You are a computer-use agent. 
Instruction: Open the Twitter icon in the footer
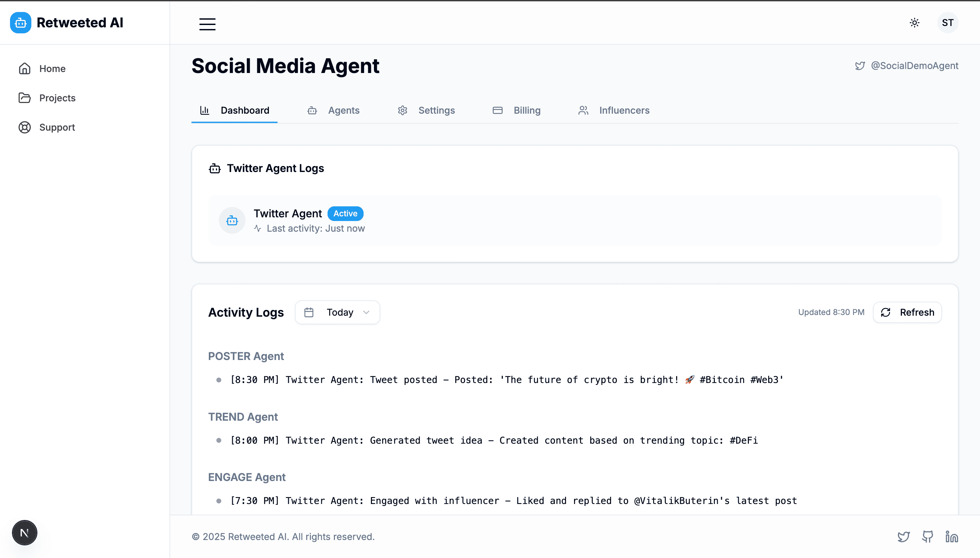click(903, 537)
